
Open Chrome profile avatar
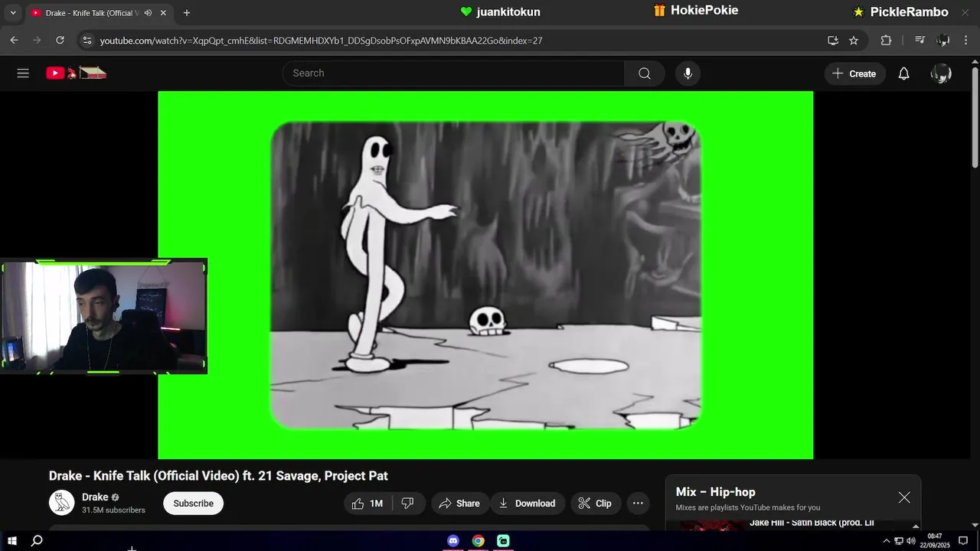pos(943,41)
